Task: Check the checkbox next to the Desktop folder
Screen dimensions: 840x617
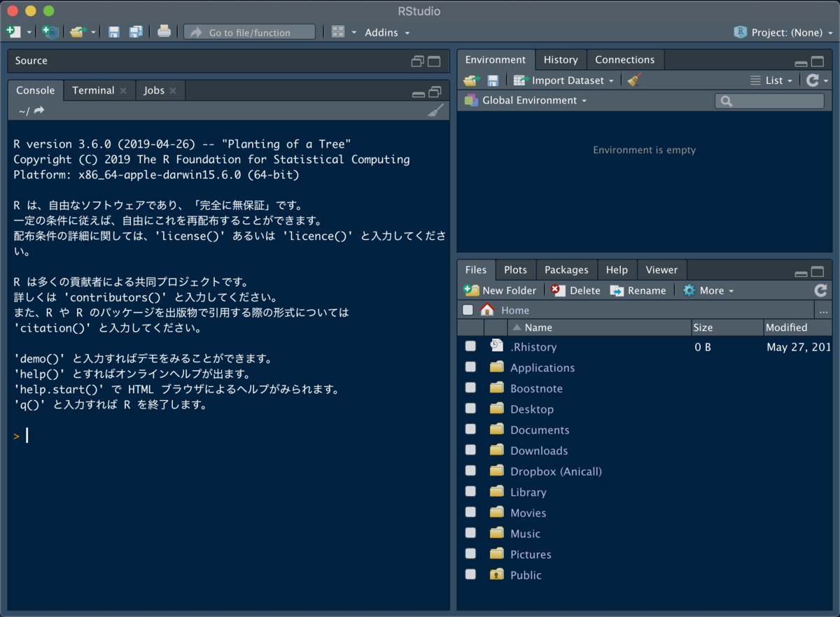Action: [470, 408]
